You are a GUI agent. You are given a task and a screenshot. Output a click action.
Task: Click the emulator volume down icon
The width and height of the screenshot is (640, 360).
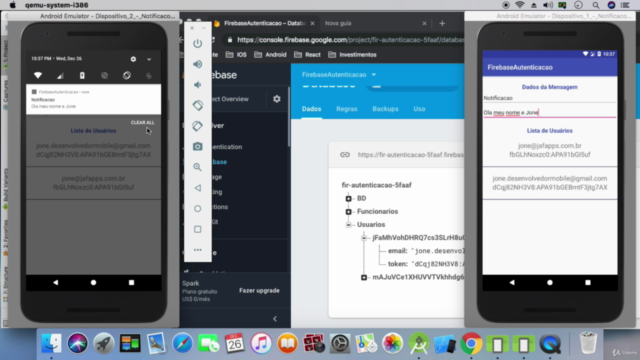[x=198, y=85]
